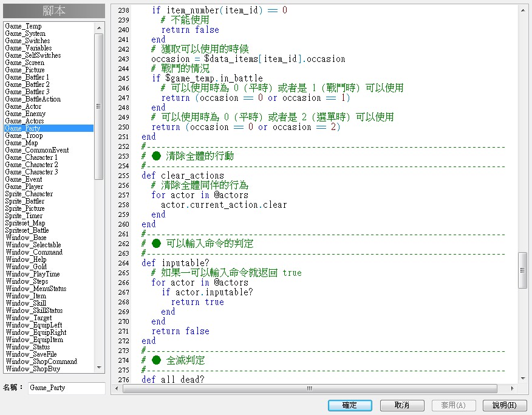Open the Game_Troop script

click(24, 135)
